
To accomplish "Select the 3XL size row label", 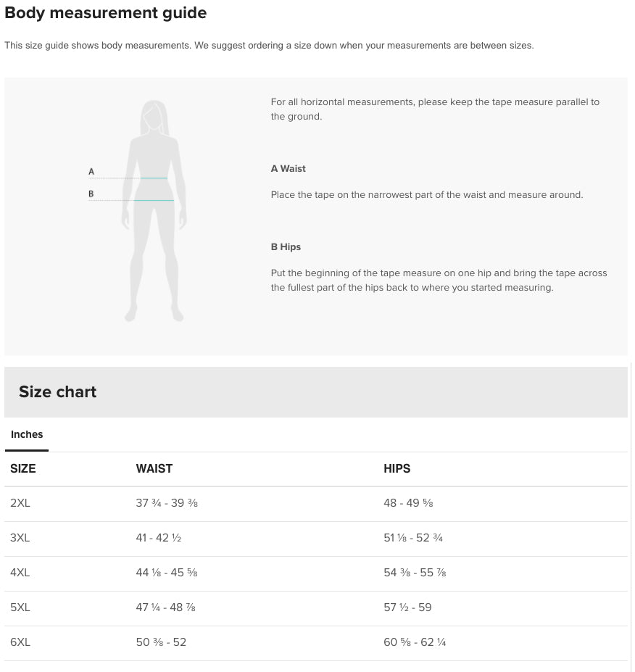I will pos(20,538).
